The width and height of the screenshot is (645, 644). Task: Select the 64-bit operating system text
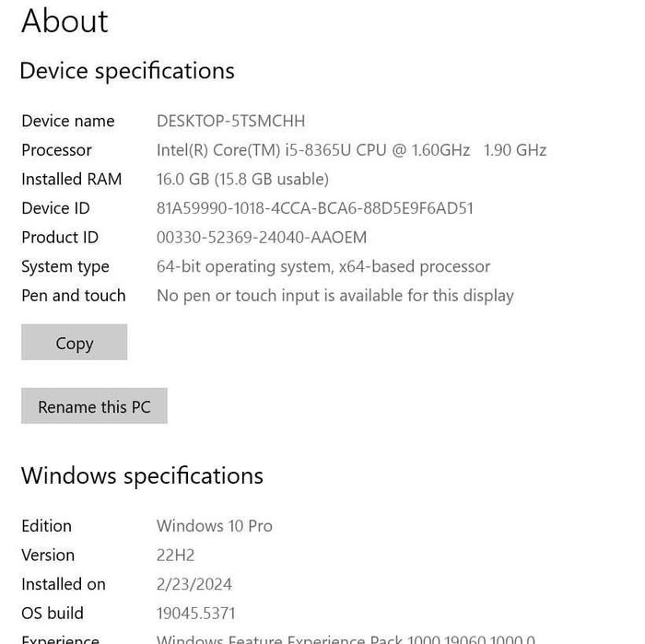pyautogui.click(x=322, y=266)
